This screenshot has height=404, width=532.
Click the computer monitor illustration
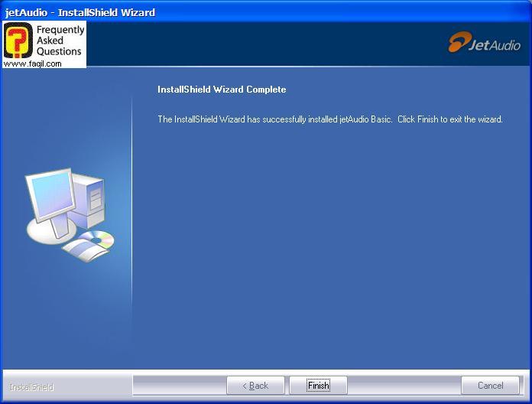click(x=51, y=195)
